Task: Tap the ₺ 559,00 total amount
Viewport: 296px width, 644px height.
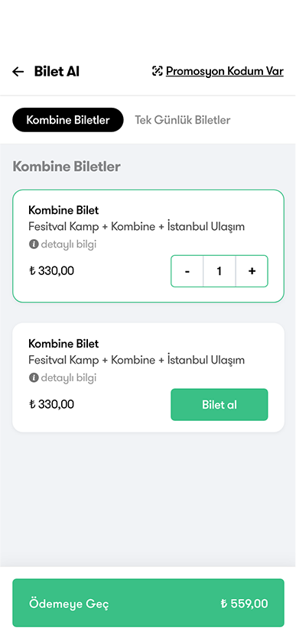Action: pyautogui.click(x=244, y=604)
